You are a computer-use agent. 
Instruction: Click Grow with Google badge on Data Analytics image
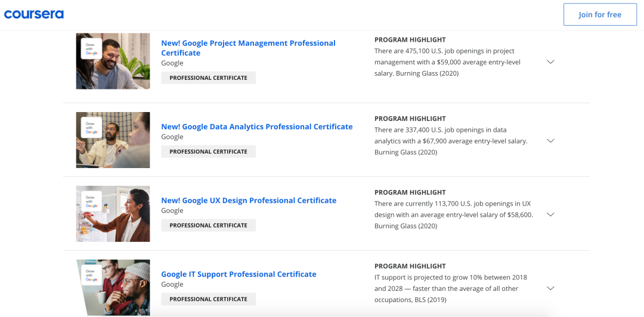tap(91, 128)
